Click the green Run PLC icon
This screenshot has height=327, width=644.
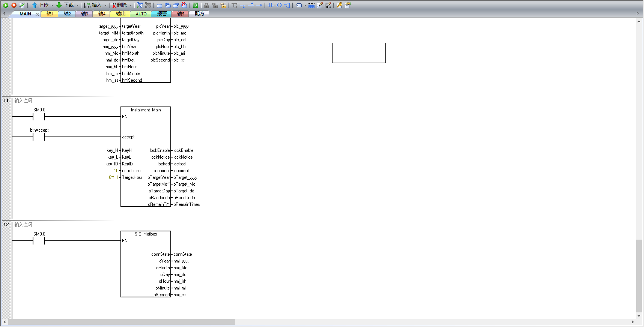coord(6,5)
